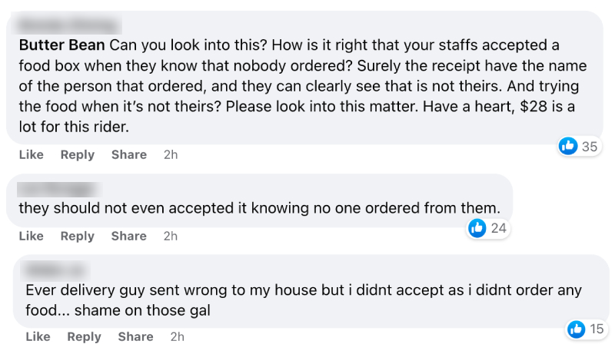The height and width of the screenshot is (364, 615).
Task: Reply to the 'shame on those gal' comment
Action: (x=84, y=336)
